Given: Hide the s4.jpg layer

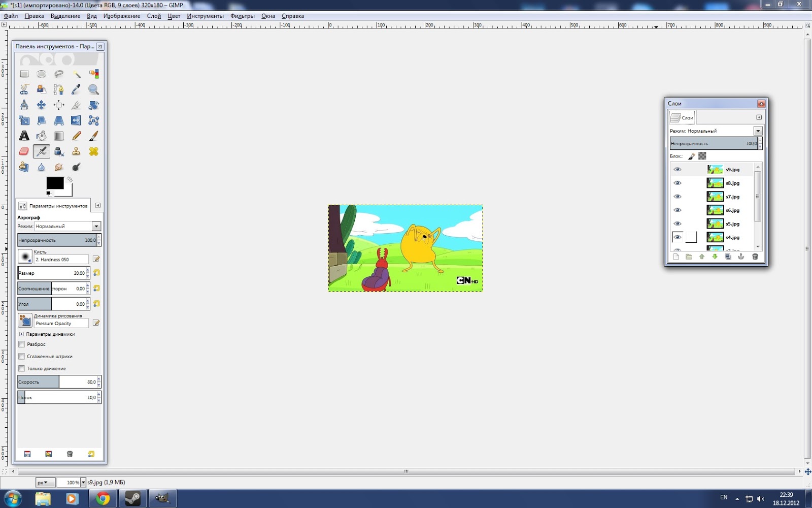Looking at the screenshot, I should [x=677, y=237].
